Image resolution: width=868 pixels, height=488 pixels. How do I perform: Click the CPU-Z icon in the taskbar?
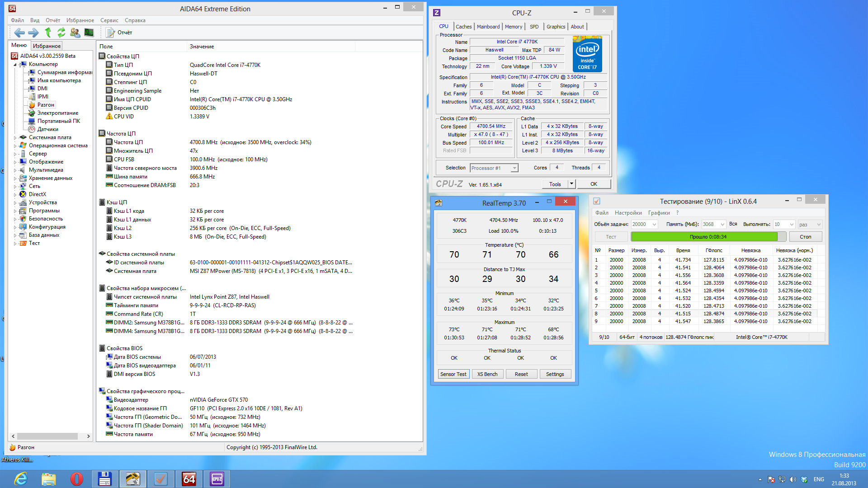pyautogui.click(x=217, y=479)
